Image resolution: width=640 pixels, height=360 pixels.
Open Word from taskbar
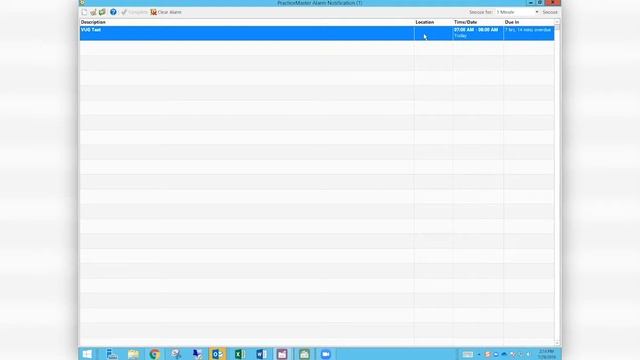click(261, 354)
